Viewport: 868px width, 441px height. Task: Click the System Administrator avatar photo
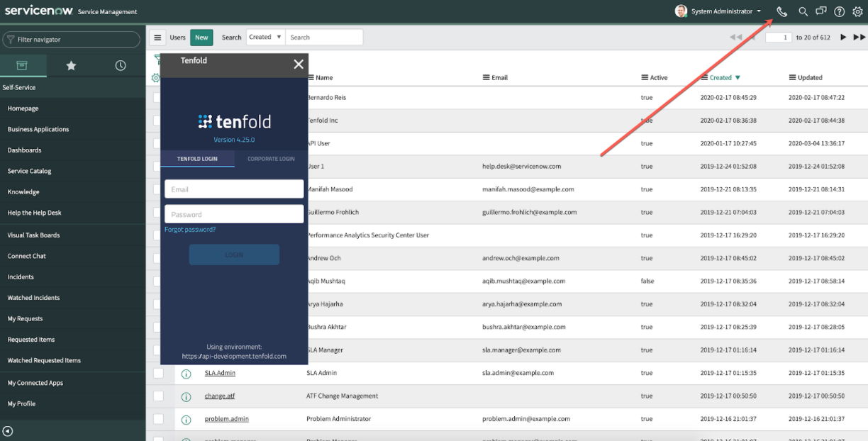681,11
